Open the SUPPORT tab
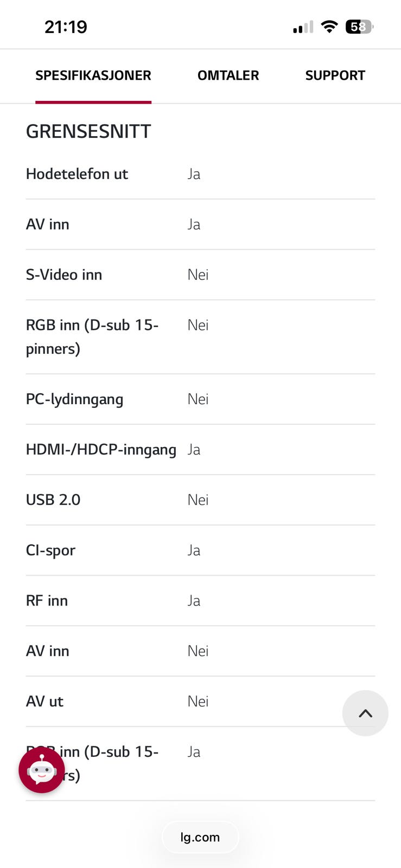This screenshot has height=868, width=401. coord(335,75)
